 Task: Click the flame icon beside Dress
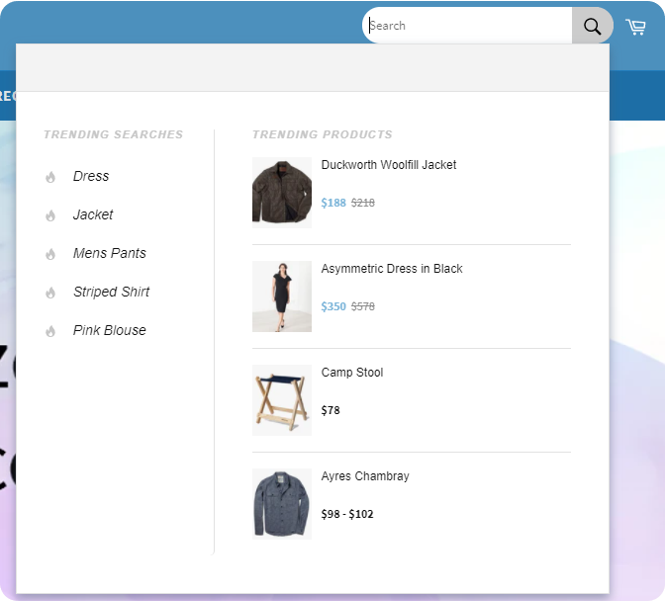(50, 177)
